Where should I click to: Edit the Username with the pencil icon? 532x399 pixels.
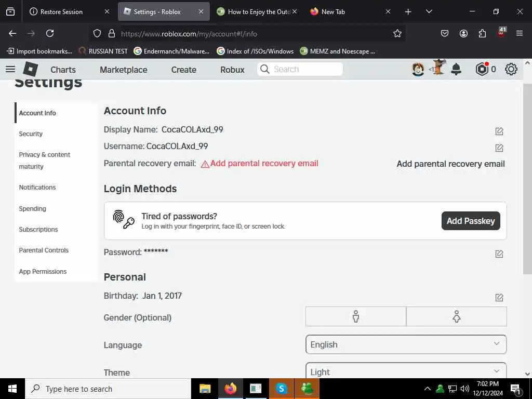click(499, 148)
